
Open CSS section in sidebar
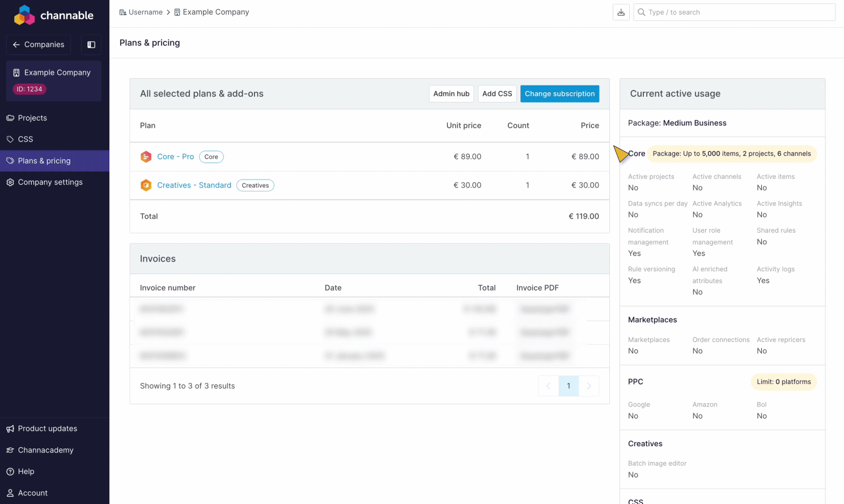[x=26, y=139]
